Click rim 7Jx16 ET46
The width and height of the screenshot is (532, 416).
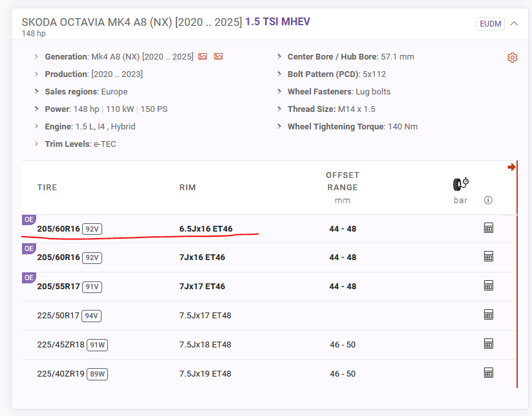202,257
